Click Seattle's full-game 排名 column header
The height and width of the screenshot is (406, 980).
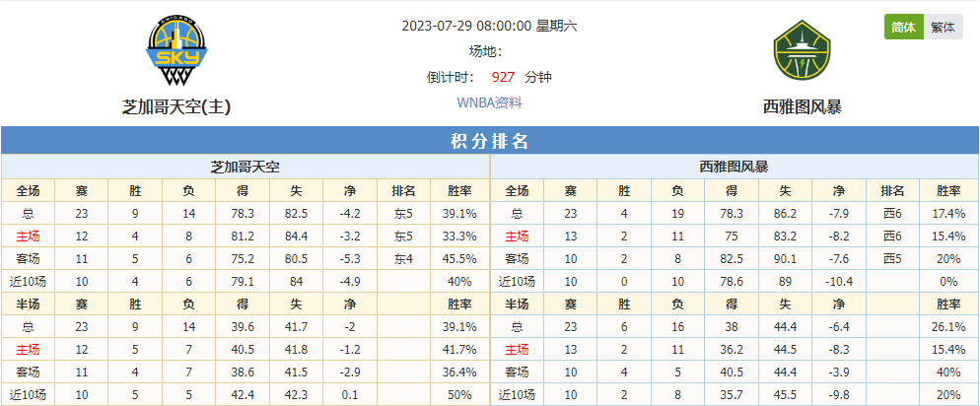coord(892,191)
